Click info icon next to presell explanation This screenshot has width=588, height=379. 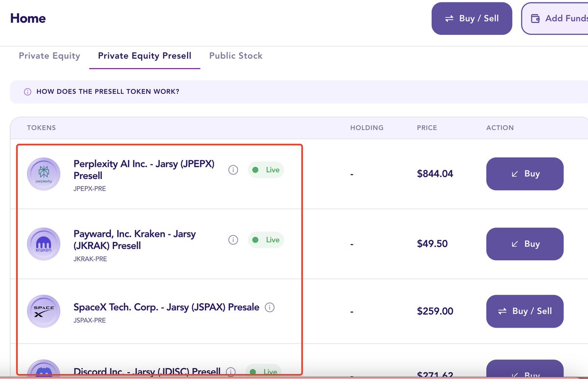pos(27,92)
